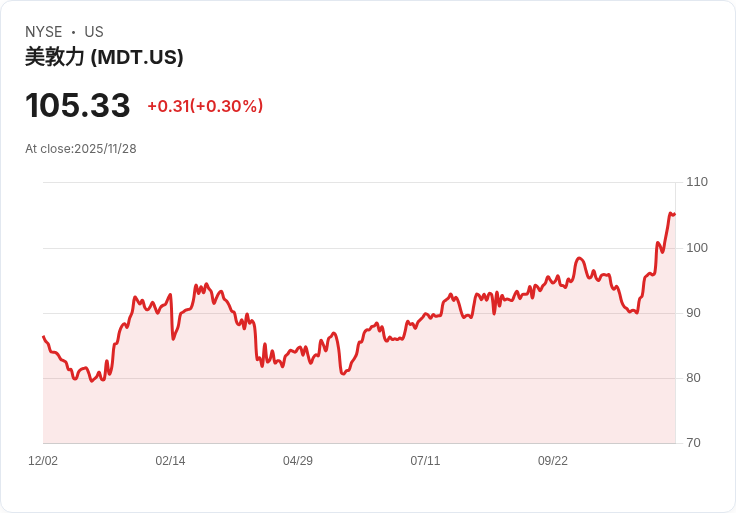Viewport: 736px width, 513px height.
Task: Click the price line's starting point near 12/02
Action: click(43, 337)
